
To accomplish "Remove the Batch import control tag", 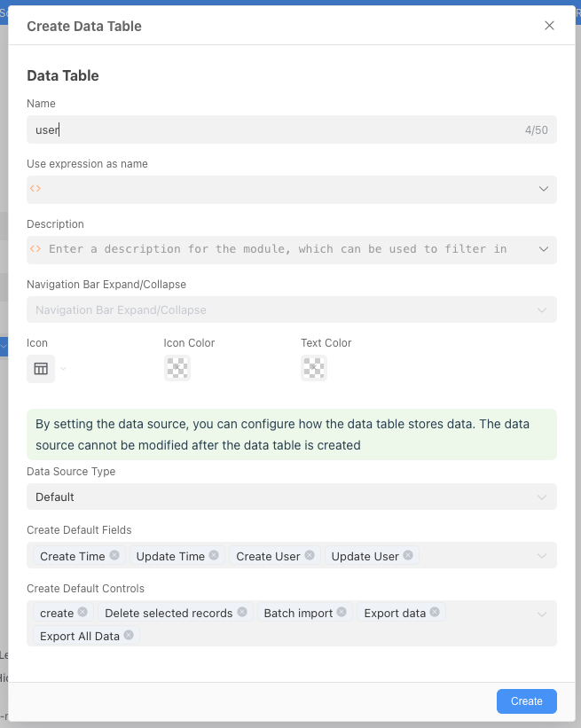I will pyautogui.click(x=342, y=613).
